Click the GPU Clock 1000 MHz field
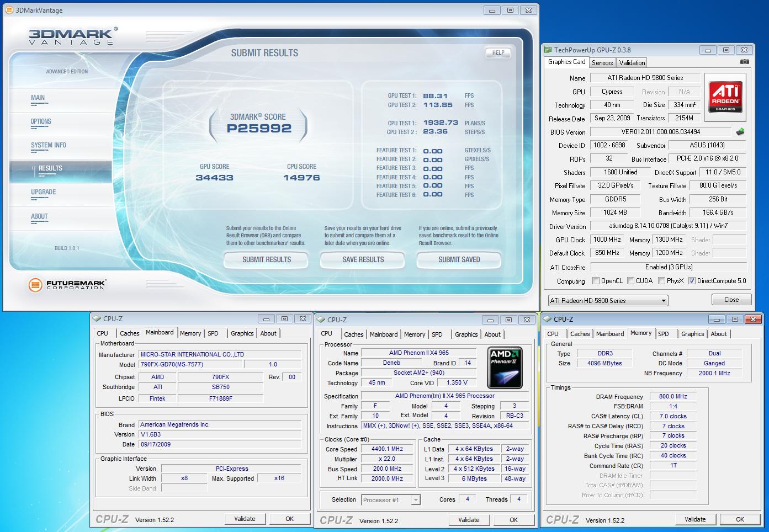The image size is (769, 532). coord(607,240)
